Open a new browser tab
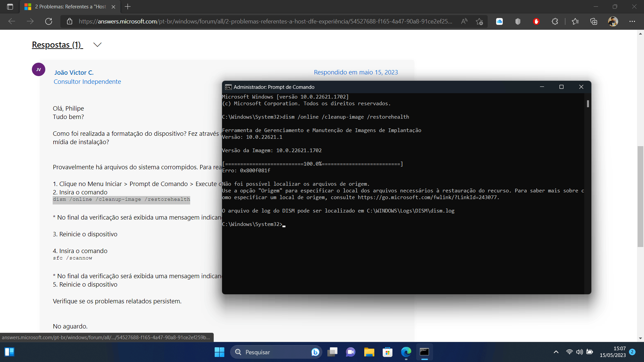644x362 pixels. [x=128, y=7]
